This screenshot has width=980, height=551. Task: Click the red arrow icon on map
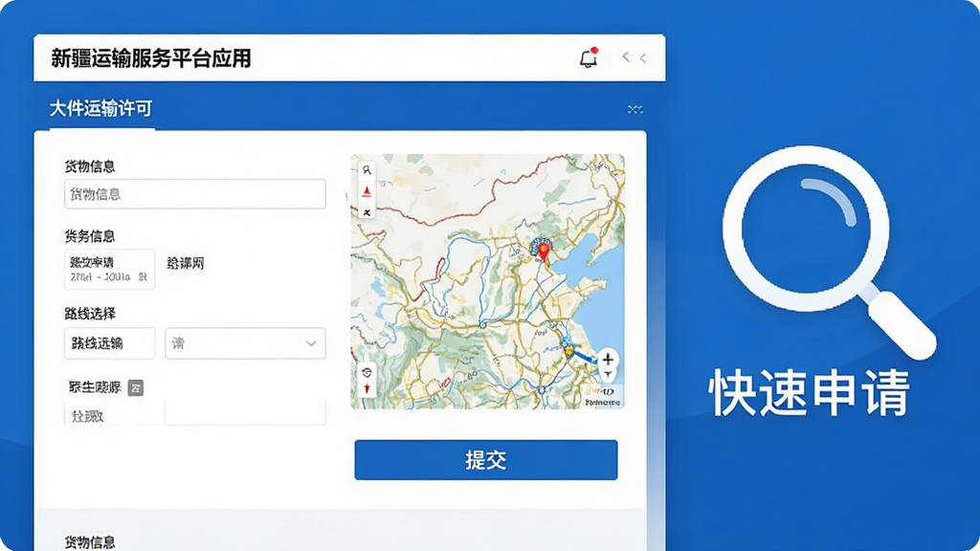[x=367, y=389]
